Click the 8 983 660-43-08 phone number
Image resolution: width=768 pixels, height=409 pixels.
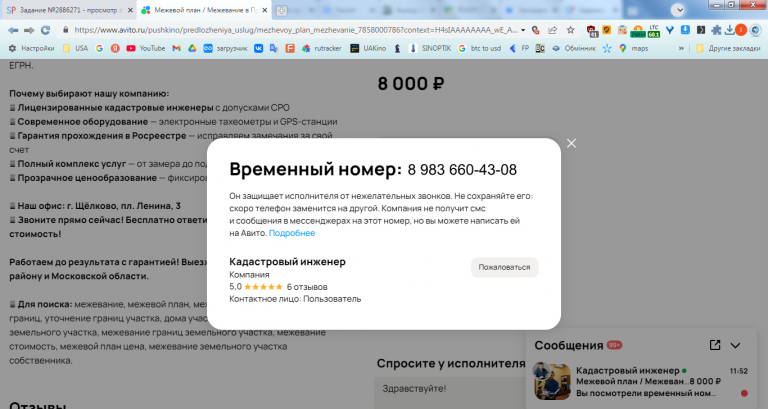click(x=462, y=170)
